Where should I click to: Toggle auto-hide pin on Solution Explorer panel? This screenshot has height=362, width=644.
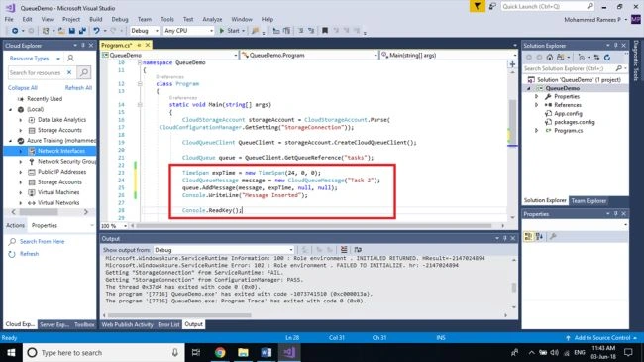(x=615, y=46)
